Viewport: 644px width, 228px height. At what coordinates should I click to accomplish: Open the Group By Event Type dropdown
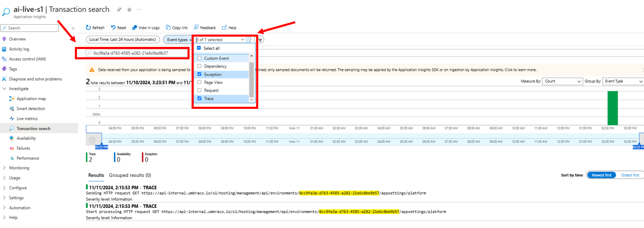[623, 82]
